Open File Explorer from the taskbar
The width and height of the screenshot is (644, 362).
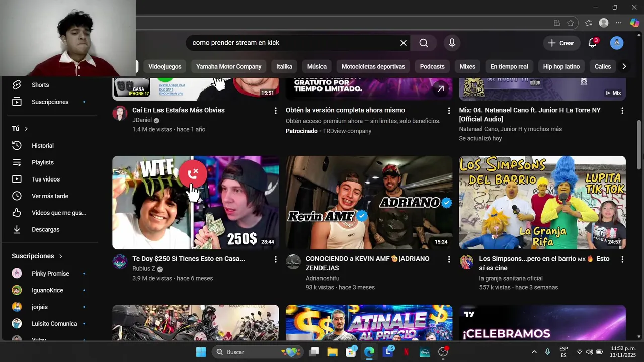click(x=332, y=352)
